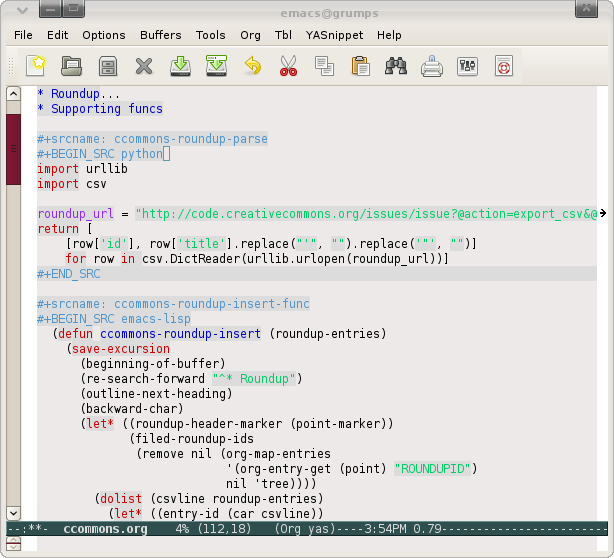This screenshot has height=558, width=614.
Task: Open the Options menu
Action: tap(104, 35)
